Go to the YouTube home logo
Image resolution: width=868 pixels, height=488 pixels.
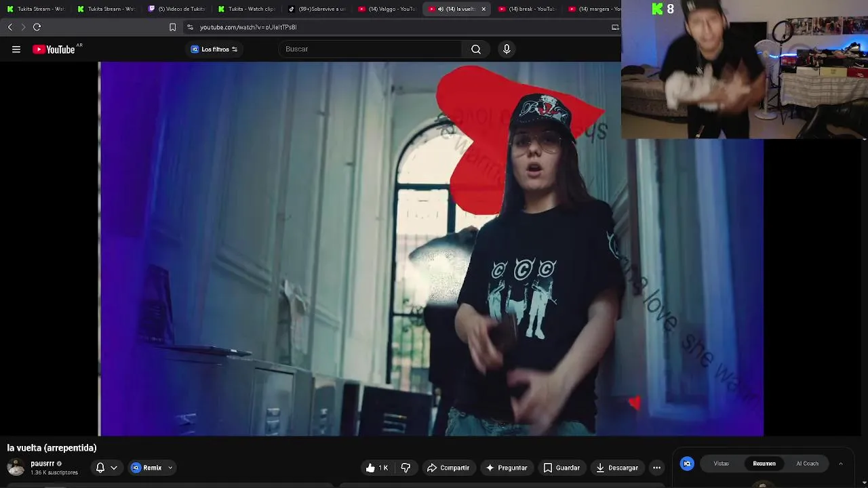tap(54, 49)
